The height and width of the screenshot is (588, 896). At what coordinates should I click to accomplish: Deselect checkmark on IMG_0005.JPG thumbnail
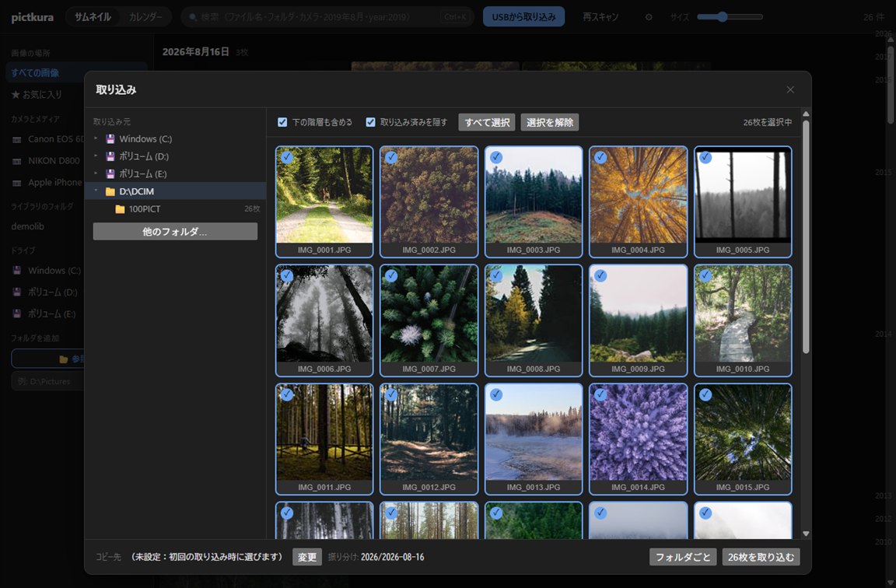(x=705, y=157)
